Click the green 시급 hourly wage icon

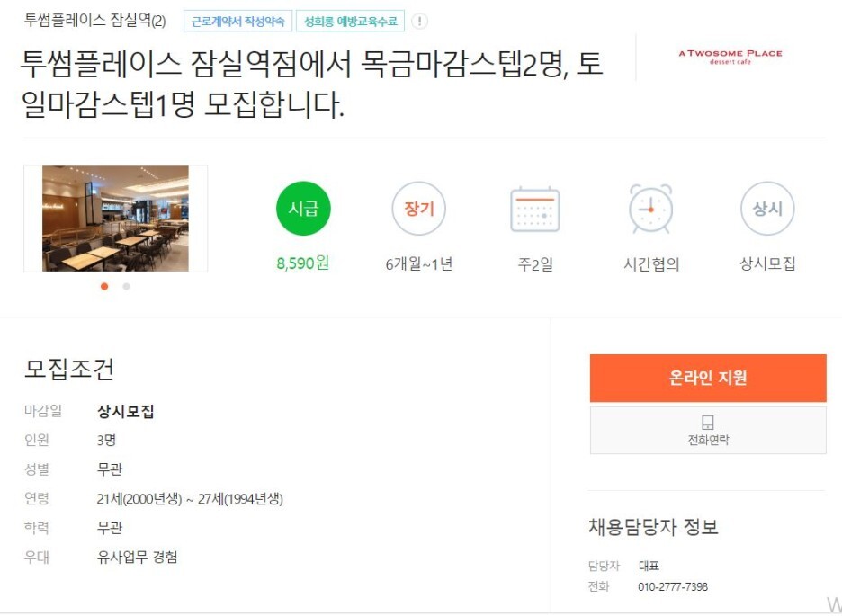tap(303, 209)
